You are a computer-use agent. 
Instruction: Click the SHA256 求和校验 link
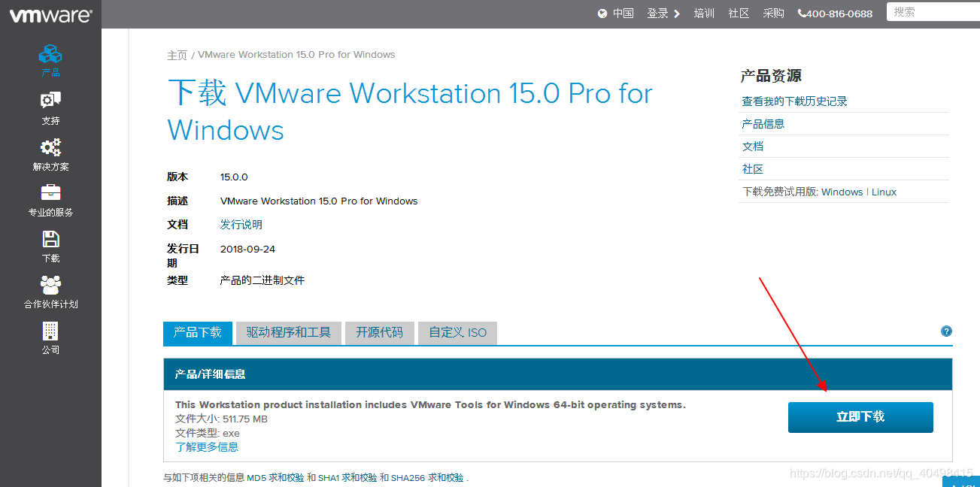click(427, 478)
